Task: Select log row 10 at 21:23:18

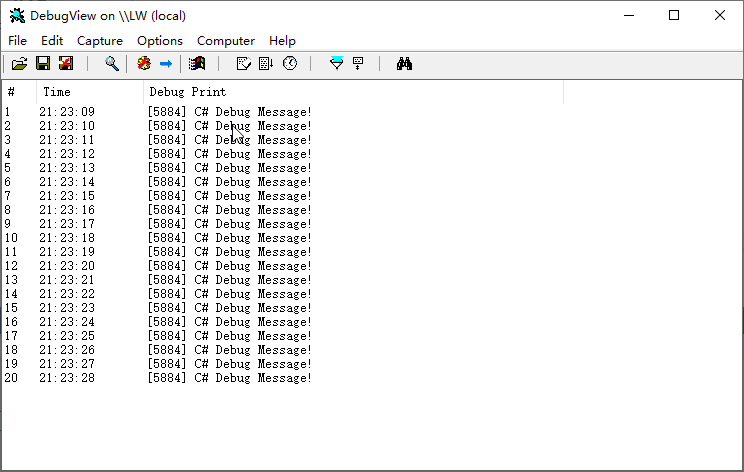Action: (x=158, y=238)
